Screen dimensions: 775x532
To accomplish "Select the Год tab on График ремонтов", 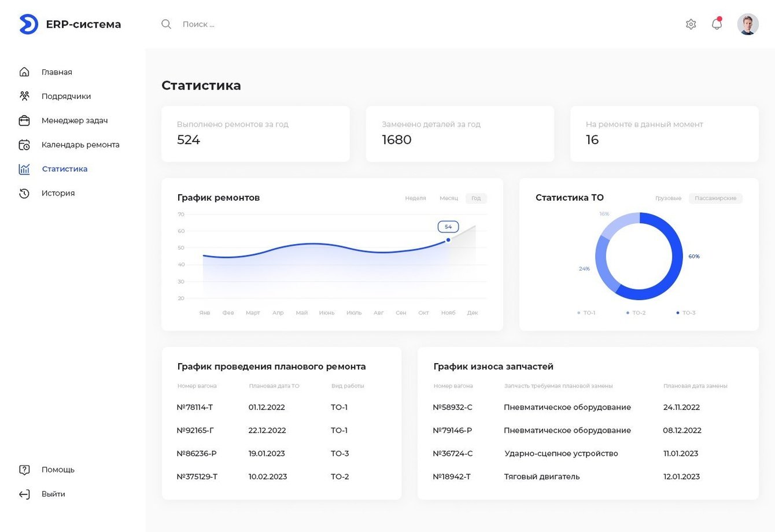I will (476, 198).
